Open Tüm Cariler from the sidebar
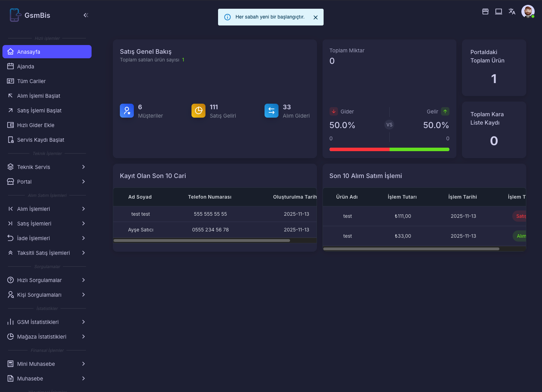Viewport: 542px width, 392px height. tap(31, 81)
